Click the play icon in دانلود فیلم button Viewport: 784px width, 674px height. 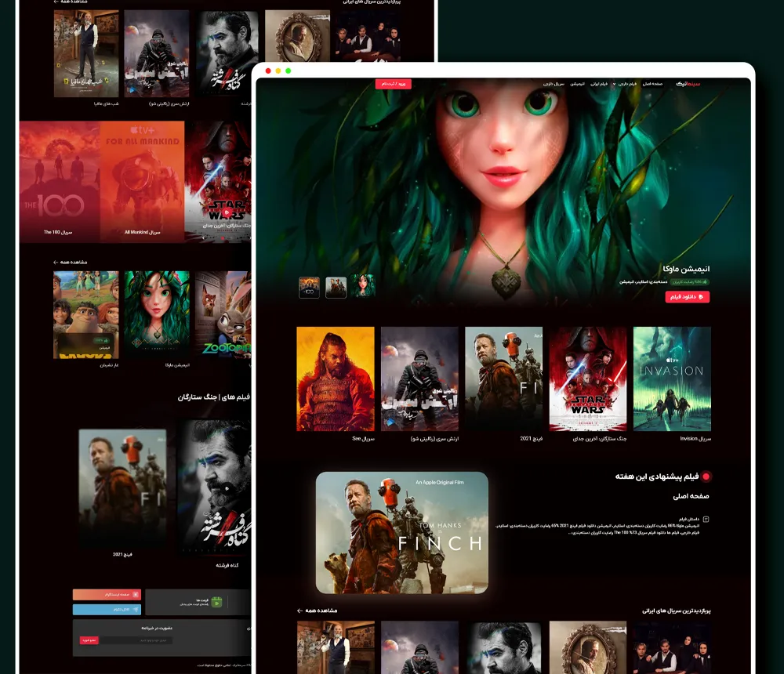[x=701, y=297]
